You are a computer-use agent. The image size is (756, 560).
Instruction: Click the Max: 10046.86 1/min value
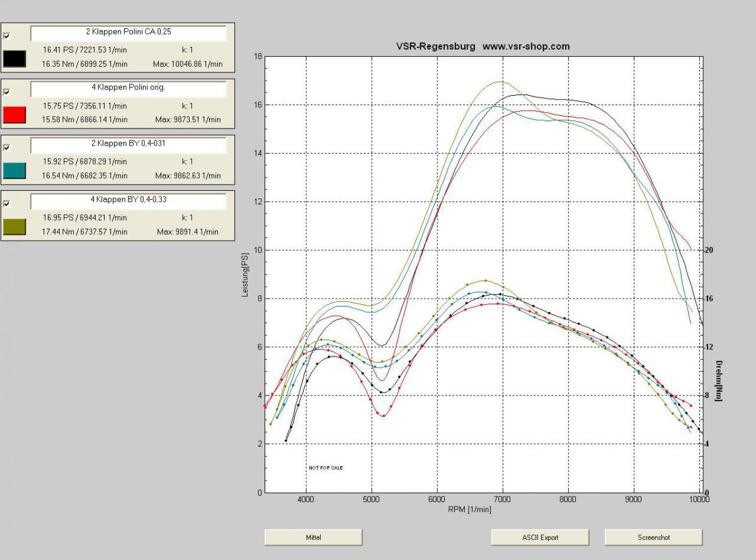(x=187, y=64)
